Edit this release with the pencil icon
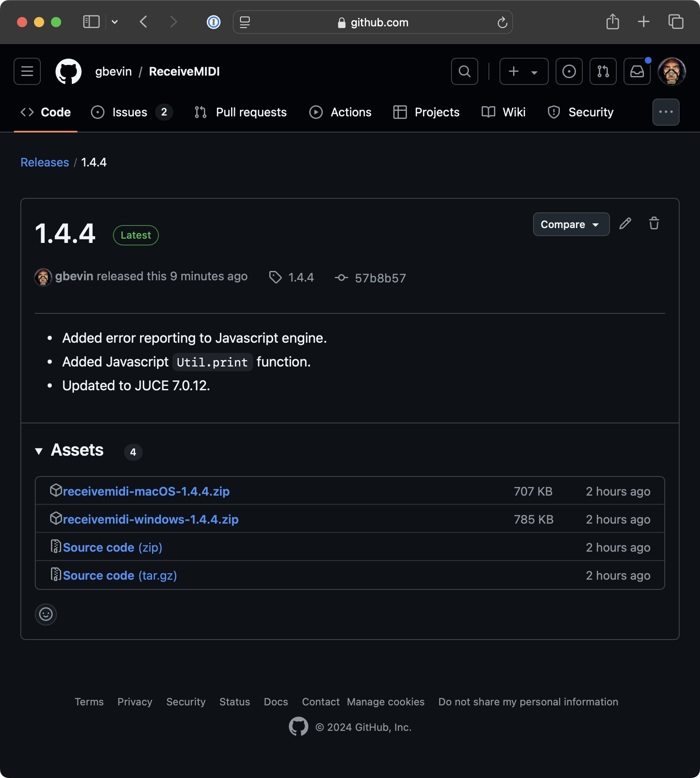 [x=625, y=223]
